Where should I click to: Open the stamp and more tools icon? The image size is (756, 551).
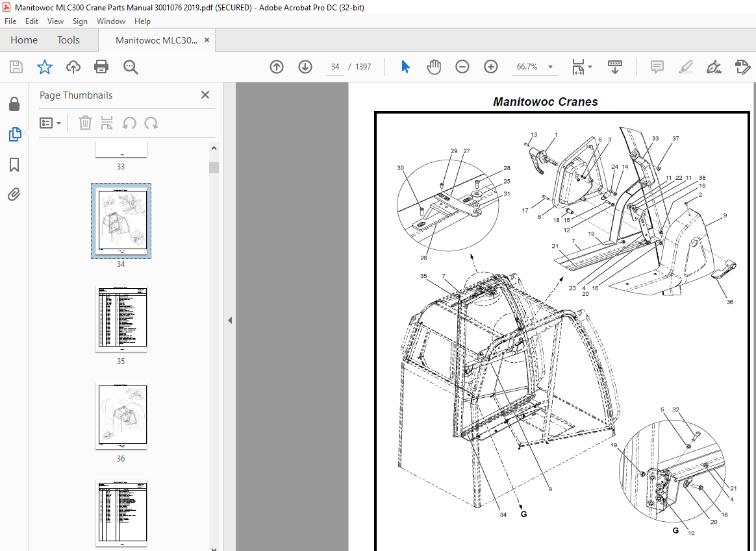743,67
